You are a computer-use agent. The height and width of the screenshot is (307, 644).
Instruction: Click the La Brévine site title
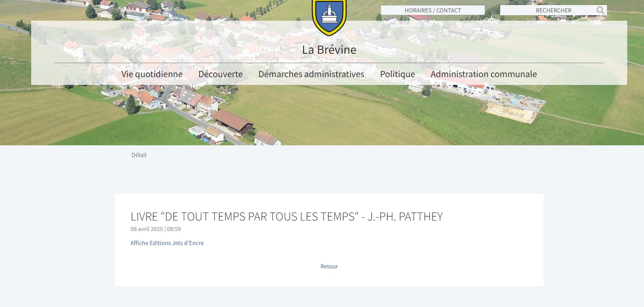click(x=329, y=50)
